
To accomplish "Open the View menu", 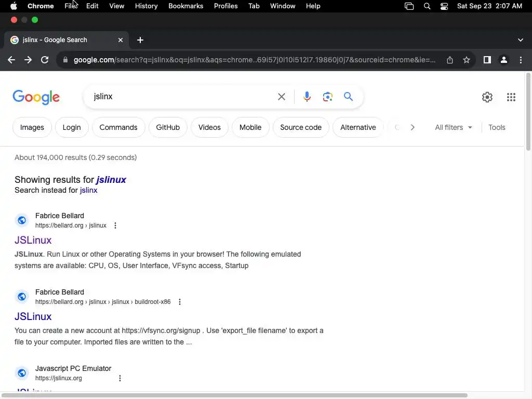I will click(x=117, y=6).
